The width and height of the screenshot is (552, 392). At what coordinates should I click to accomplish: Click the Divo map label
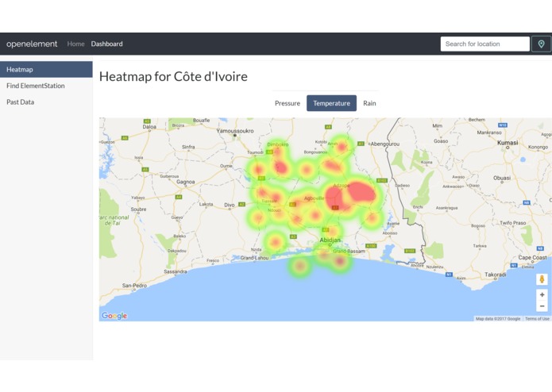(230, 205)
